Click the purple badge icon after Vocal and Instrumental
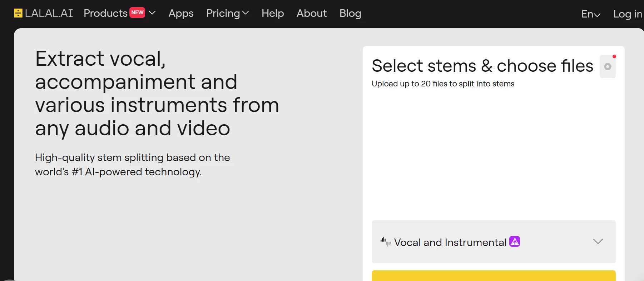644x281 pixels. tap(515, 241)
